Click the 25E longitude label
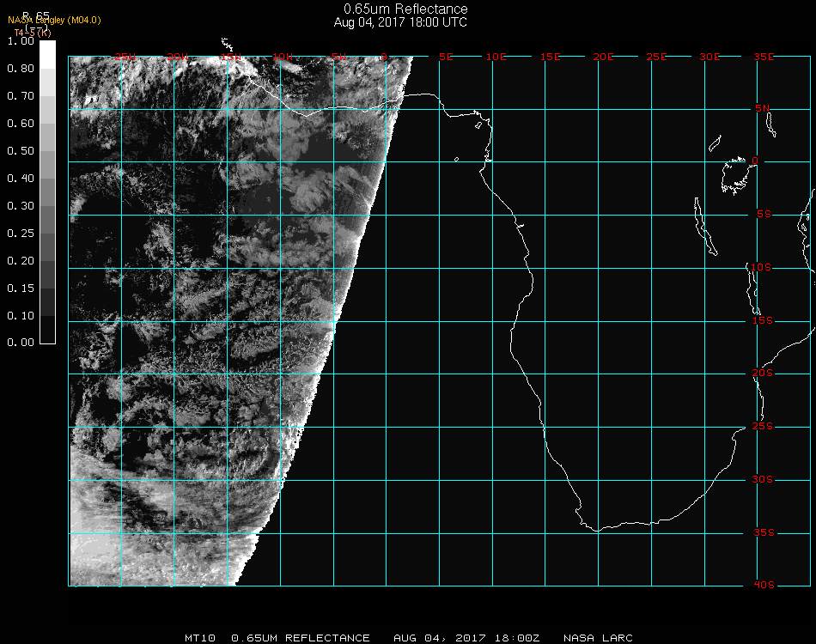The height and width of the screenshot is (644, 816). tap(657, 57)
